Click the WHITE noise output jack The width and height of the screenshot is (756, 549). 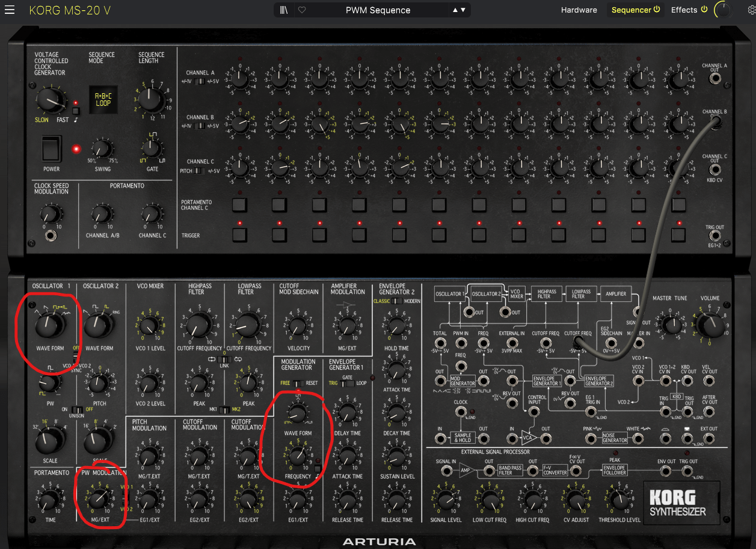point(638,439)
